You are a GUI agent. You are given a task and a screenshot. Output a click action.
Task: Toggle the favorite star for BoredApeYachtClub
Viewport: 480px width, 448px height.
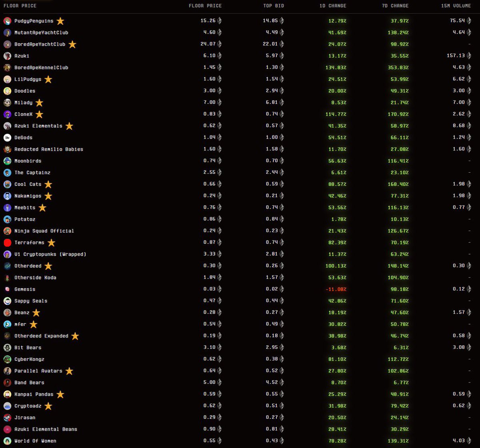72,44
